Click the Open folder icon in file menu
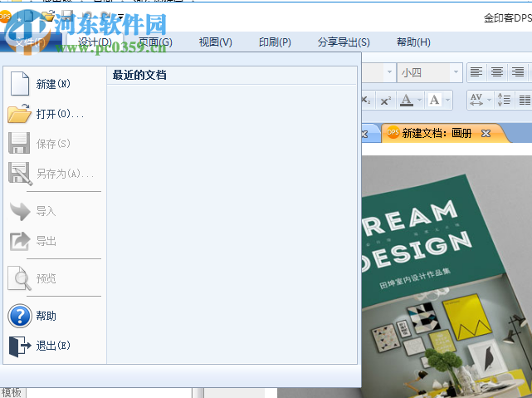The image size is (532, 398). tap(19, 114)
